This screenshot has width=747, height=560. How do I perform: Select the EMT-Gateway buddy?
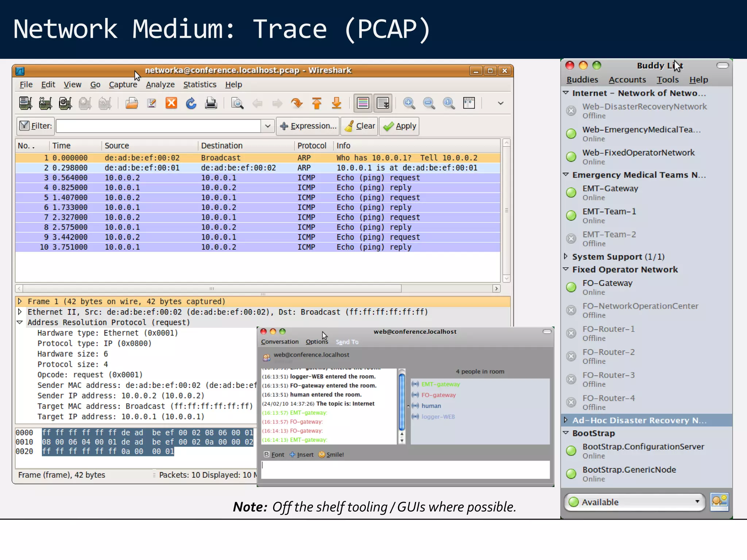[646, 192]
